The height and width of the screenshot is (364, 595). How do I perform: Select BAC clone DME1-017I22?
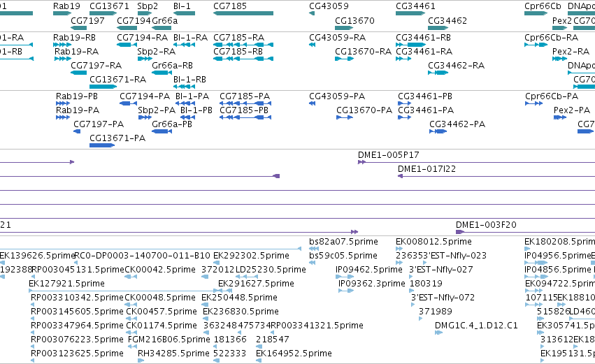tap(496, 176)
